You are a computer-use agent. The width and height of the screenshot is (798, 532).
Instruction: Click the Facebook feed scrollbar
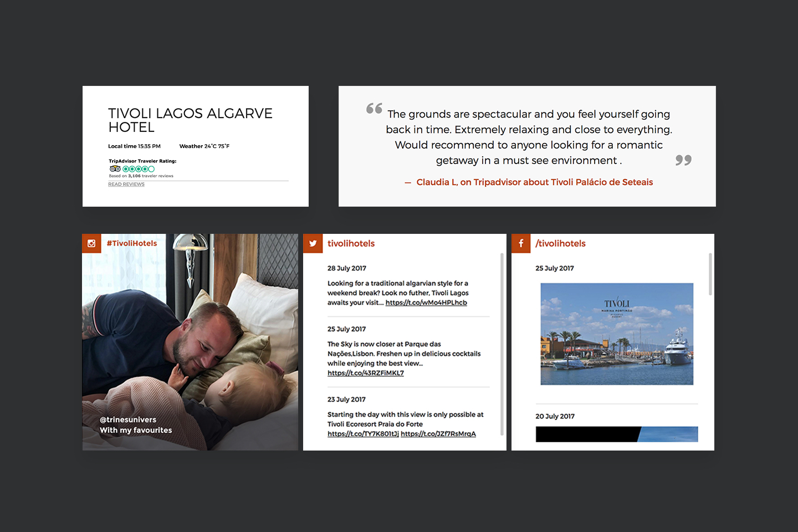710,274
